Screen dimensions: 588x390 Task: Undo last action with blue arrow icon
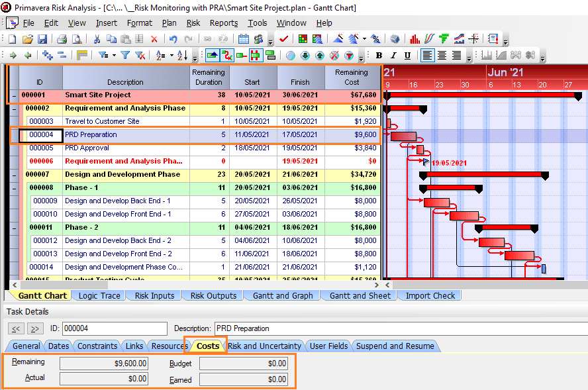[173, 39]
